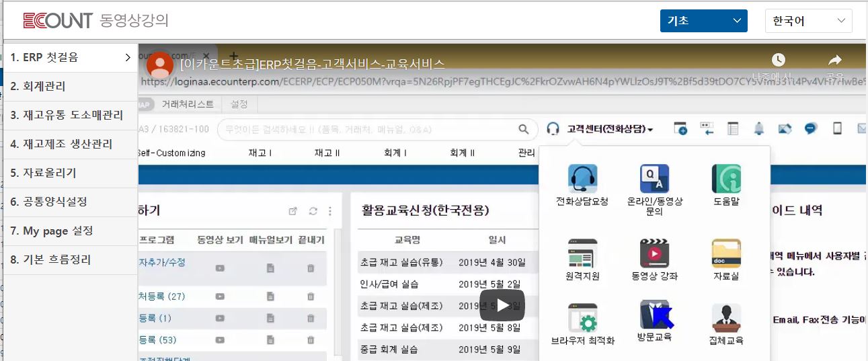Open the 기초 level dropdown
Viewport: 868px width, 361px height.
point(704,21)
